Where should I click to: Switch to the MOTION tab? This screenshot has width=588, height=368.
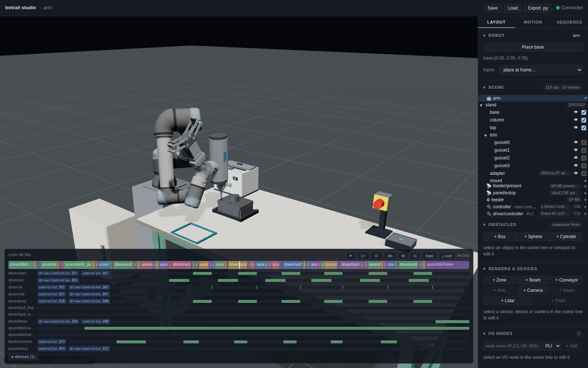click(x=533, y=22)
